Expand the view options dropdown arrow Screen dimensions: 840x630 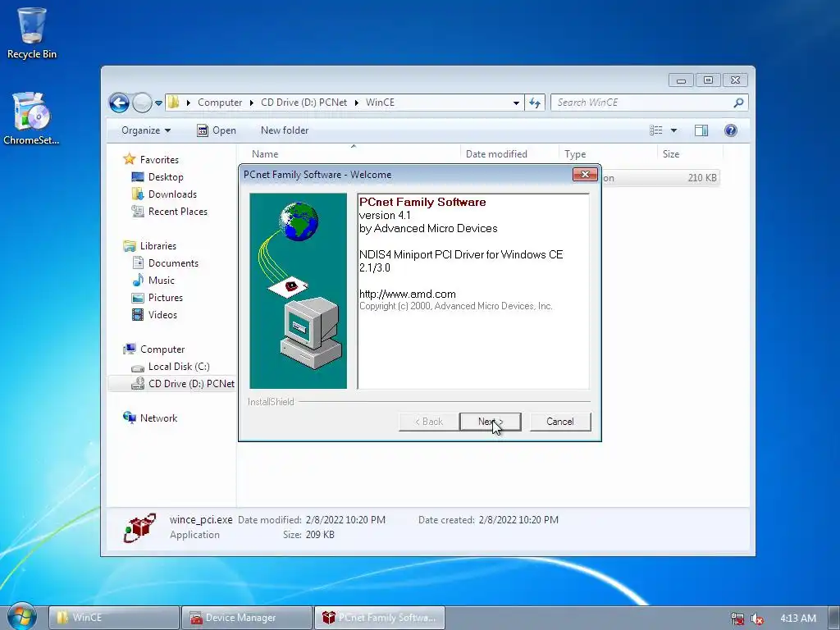(673, 130)
